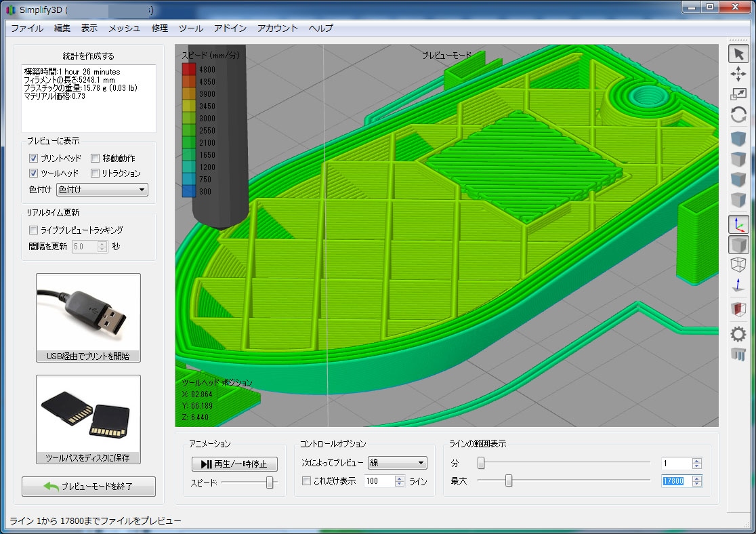Open process settings gear icon

(x=738, y=333)
